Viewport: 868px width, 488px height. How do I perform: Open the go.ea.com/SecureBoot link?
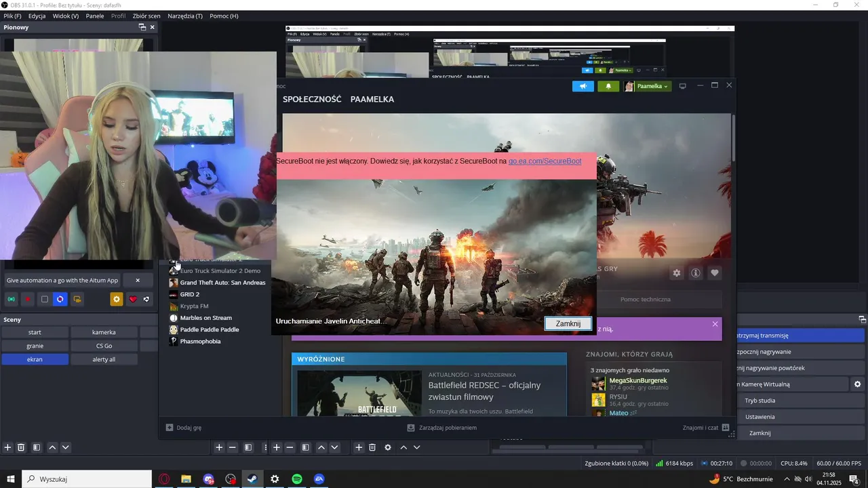[545, 161]
